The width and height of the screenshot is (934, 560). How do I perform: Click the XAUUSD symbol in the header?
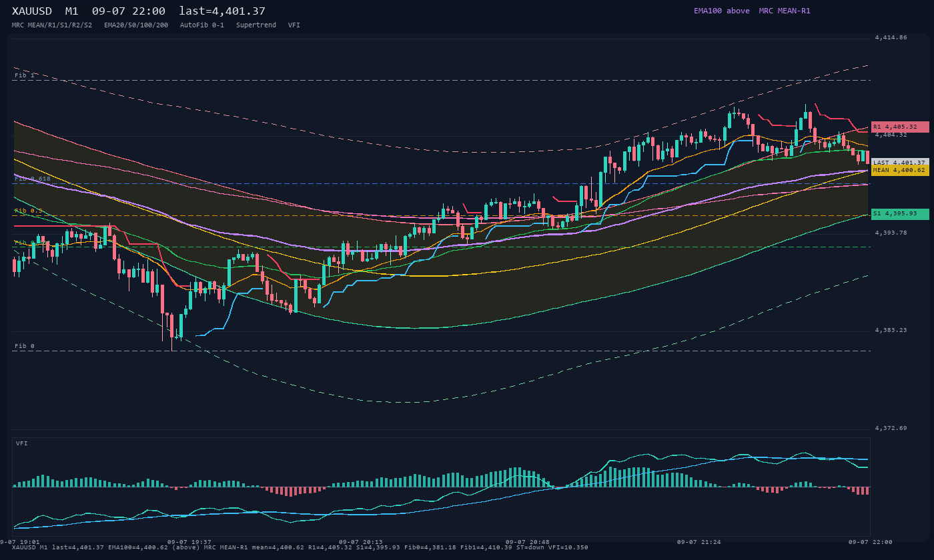click(32, 11)
